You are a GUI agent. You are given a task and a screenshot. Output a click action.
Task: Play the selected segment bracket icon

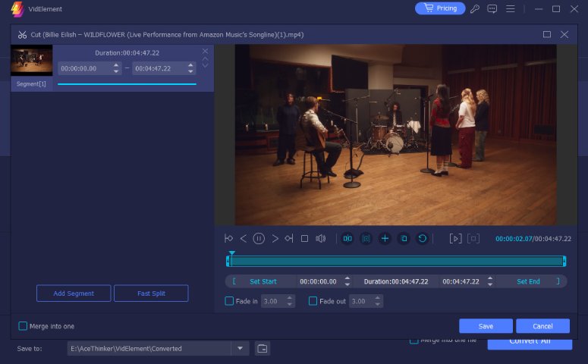(x=456, y=238)
